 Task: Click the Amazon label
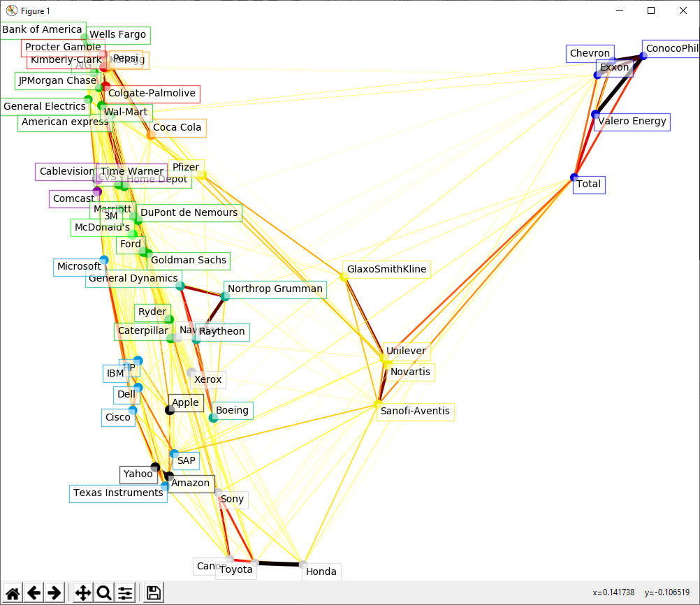[191, 483]
